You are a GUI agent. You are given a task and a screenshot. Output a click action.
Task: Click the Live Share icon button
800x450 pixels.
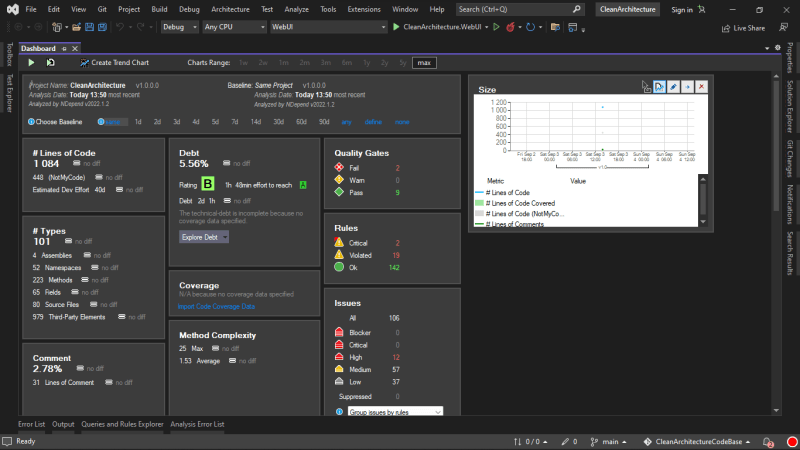(743, 28)
